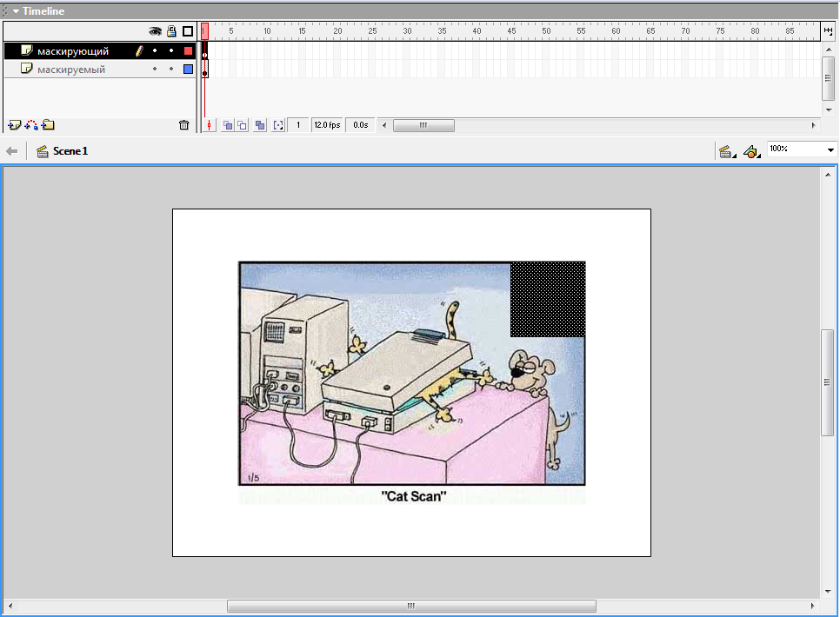840x617 pixels.
Task: Click frame 1 keyframe of маскируемый layer
Action: (x=204, y=70)
